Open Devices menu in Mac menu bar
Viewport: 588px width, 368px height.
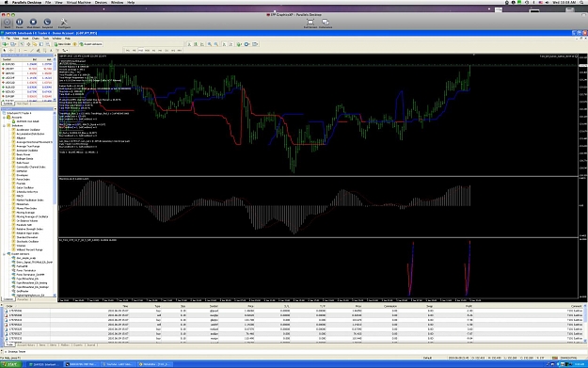101,2
